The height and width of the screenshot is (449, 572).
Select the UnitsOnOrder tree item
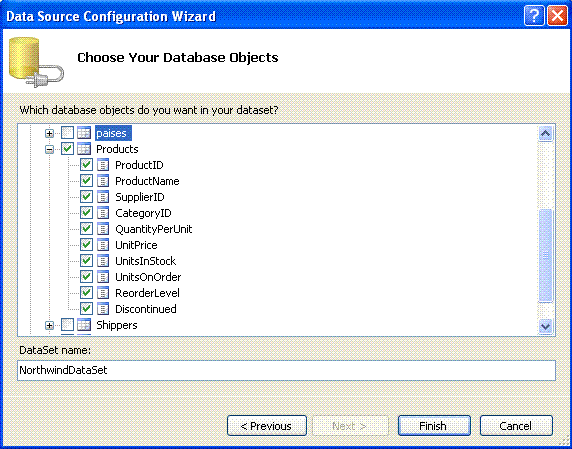148,277
